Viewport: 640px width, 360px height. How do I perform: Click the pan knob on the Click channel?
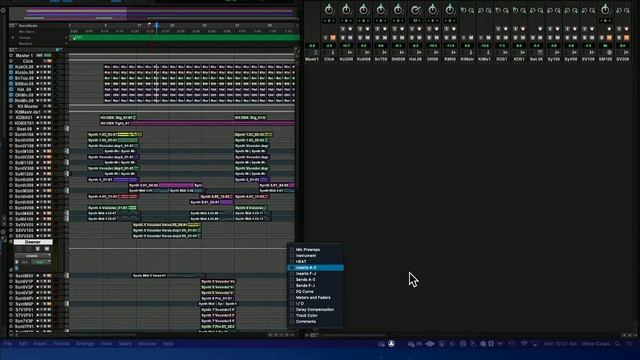click(329, 9)
